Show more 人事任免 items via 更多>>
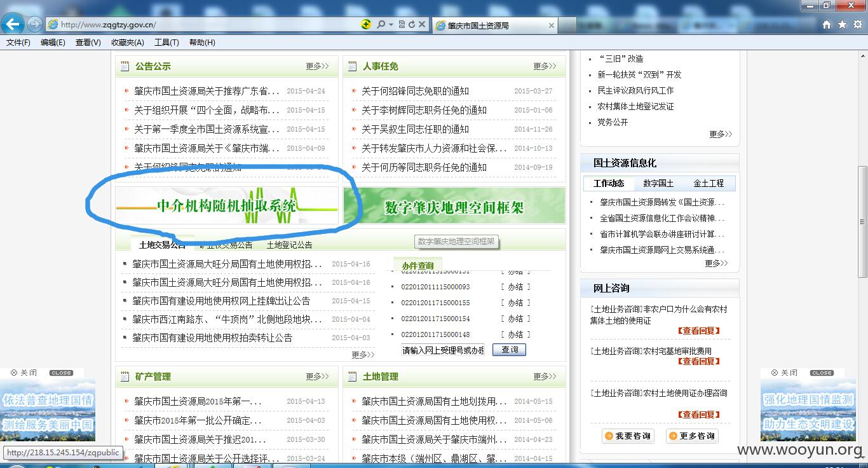 click(545, 66)
